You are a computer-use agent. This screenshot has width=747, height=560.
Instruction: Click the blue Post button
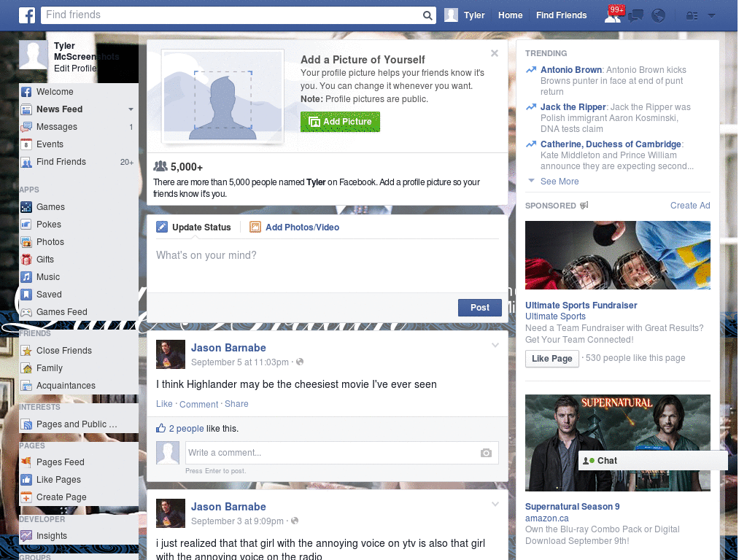point(480,308)
